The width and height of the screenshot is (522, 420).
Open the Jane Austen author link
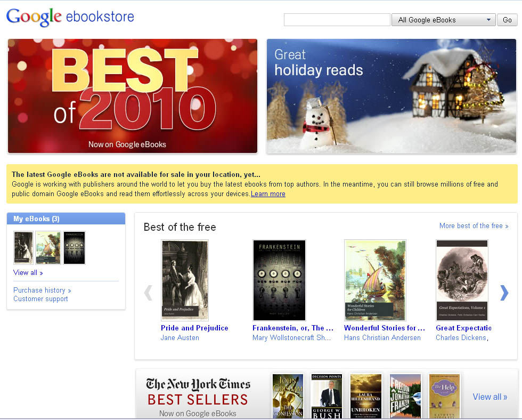click(180, 338)
